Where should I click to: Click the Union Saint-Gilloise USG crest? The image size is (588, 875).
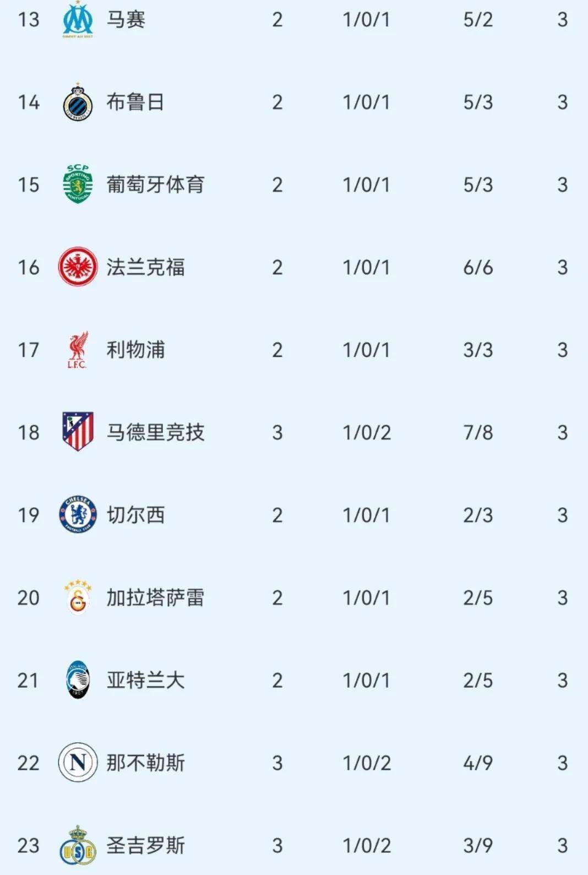click(x=78, y=846)
